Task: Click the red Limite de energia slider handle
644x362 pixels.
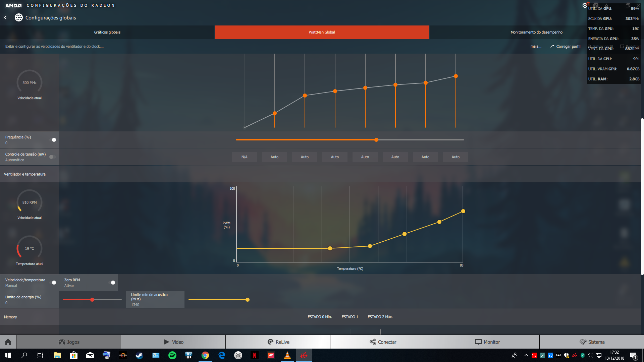Action: pyautogui.click(x=92, y=300)
